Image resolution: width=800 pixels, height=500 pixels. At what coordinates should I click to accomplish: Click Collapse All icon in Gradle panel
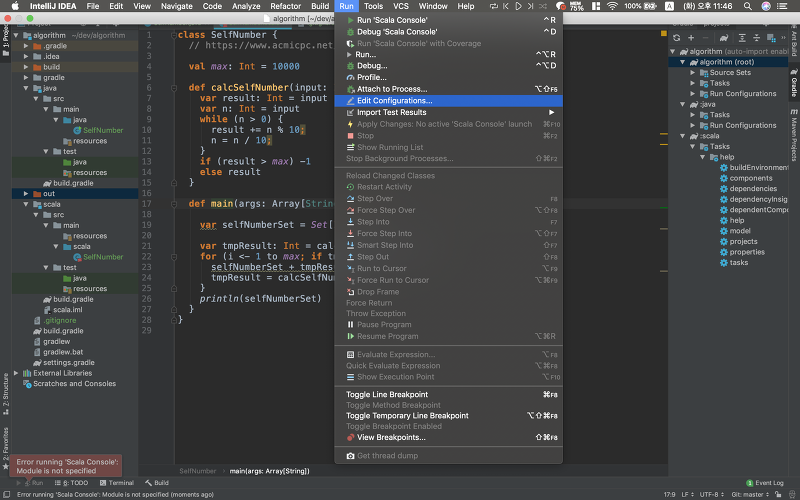(x=756, y=38)
